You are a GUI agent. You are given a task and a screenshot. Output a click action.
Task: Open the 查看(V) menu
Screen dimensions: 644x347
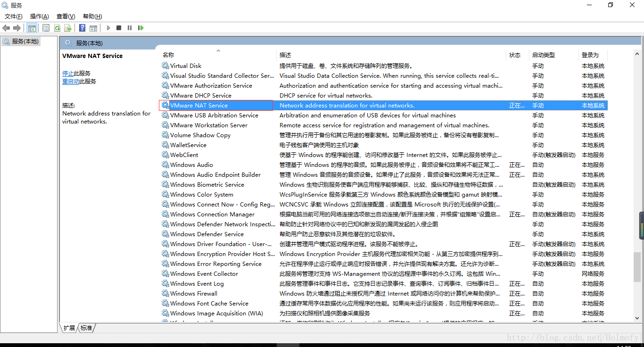pos(66,17)
